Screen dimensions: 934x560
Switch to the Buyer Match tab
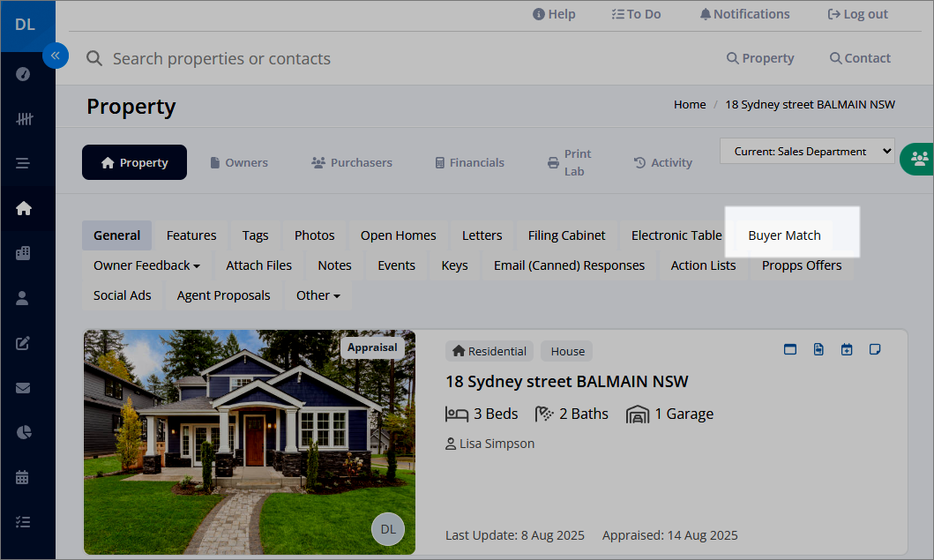pyautogui.click(x=784, y=235)
